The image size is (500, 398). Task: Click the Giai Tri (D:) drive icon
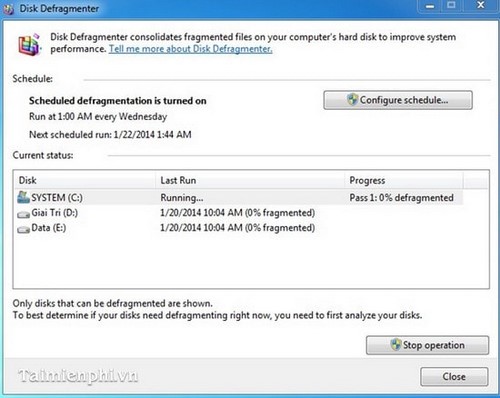(x=23, y=214)
